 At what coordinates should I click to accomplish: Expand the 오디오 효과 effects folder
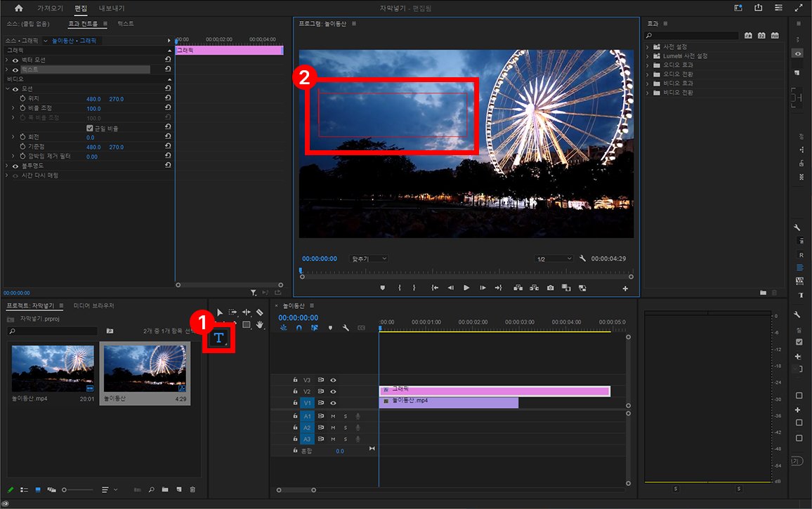(x=647, y=65)
